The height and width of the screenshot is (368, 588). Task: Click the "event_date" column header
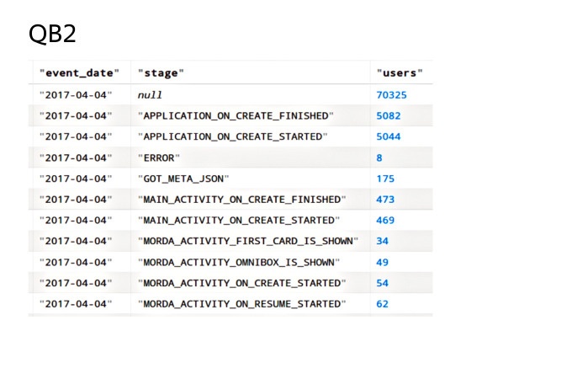80,73
